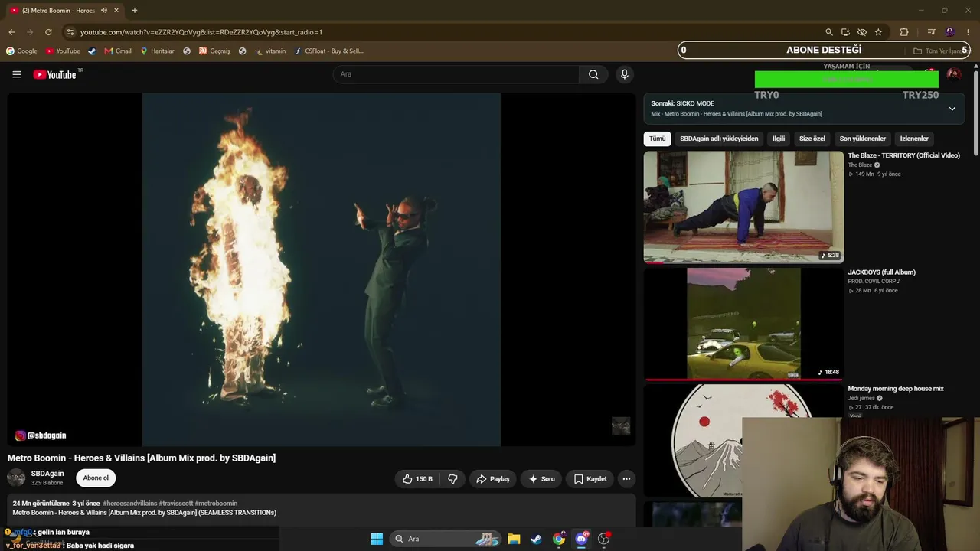Select the SBDAgain adlı yükleyiciden chip
Viewport: 980px width, 551px height.
719,139
